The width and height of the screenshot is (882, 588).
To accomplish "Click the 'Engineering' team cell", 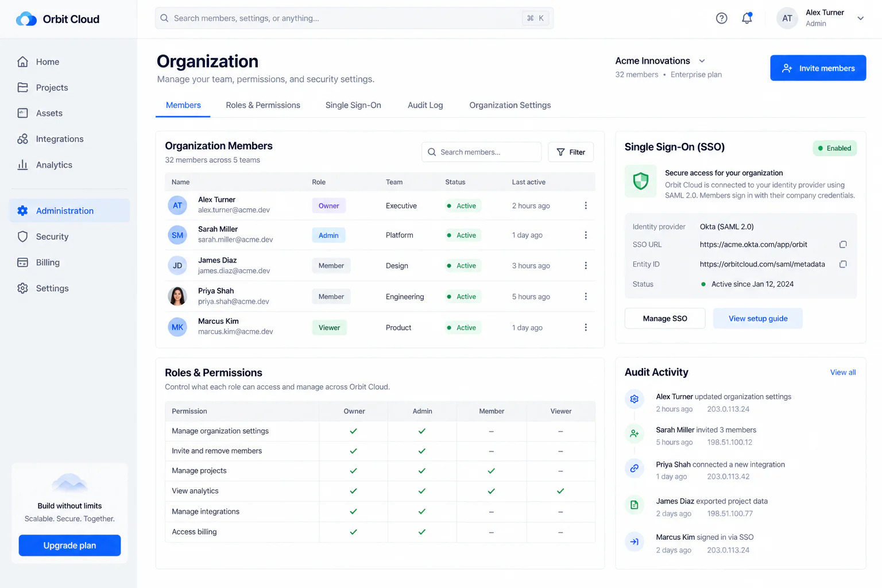I will (x=405, y=297).
